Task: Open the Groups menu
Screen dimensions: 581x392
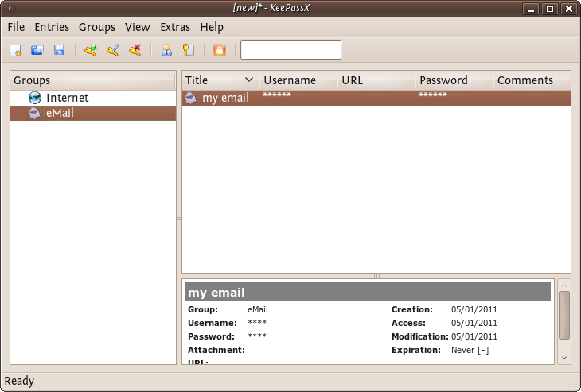Action: pyautogui.click(x=97, y=27)
